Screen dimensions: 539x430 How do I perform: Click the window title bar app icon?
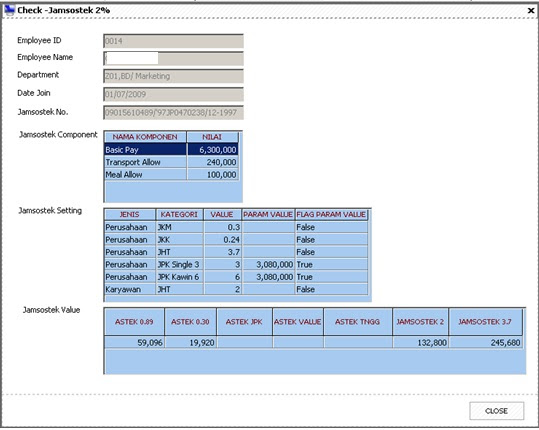[x=9, y=10]
